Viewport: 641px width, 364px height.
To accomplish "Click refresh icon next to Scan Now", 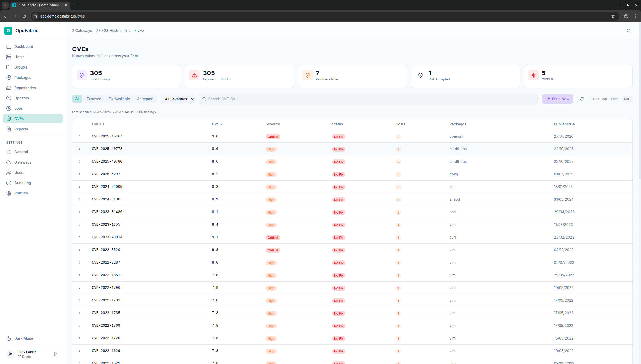I will [x=582, y=99].
